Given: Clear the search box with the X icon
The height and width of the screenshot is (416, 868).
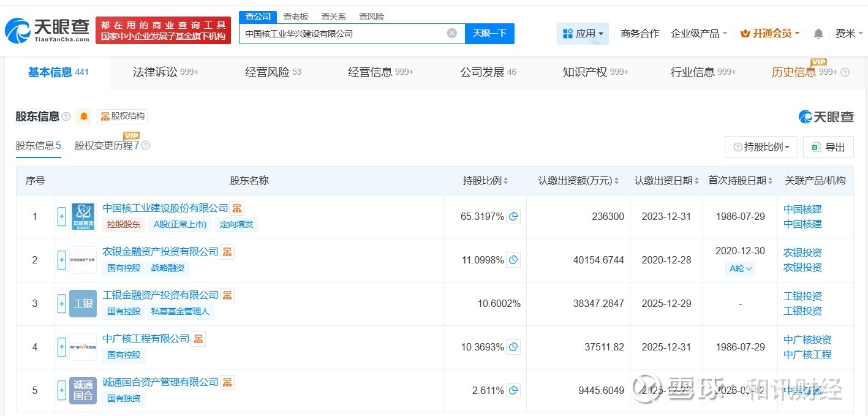Looking at the screenshot, I should [x=452, y=34].
